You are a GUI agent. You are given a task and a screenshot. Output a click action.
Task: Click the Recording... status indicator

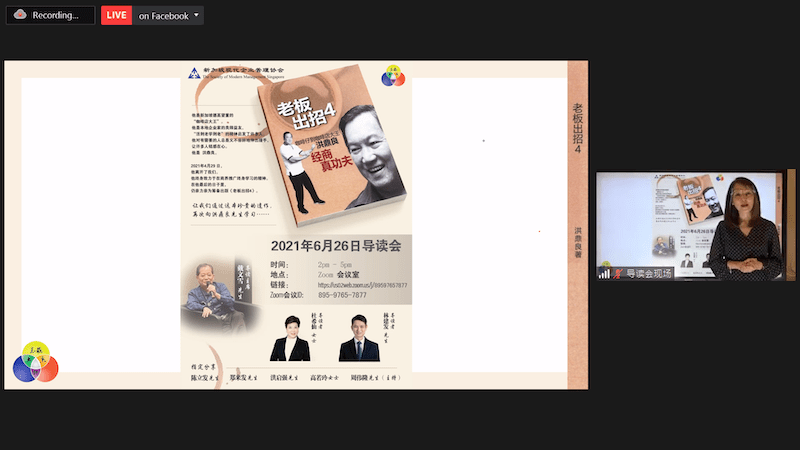pos(56,16)
